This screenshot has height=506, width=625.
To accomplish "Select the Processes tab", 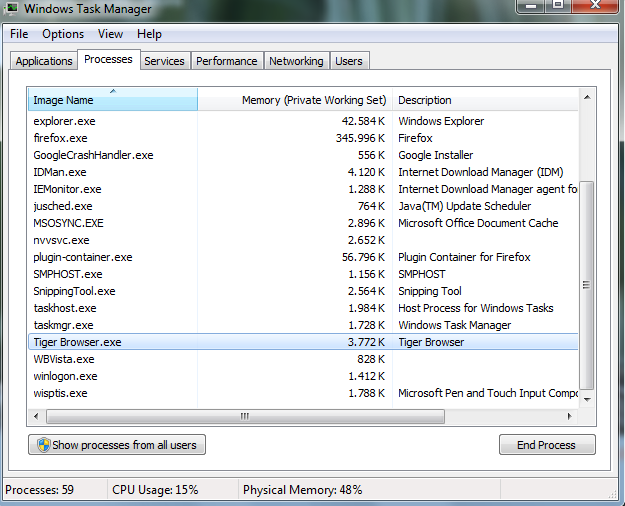I will pos(108,59).
